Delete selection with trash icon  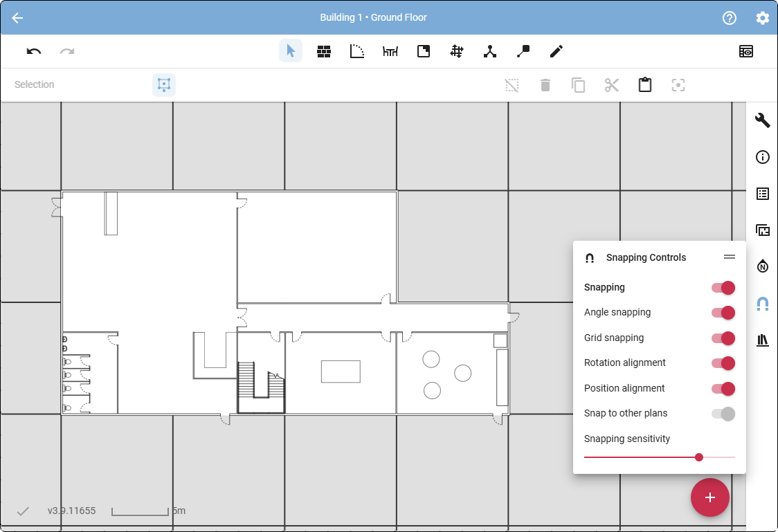point(545,85)
